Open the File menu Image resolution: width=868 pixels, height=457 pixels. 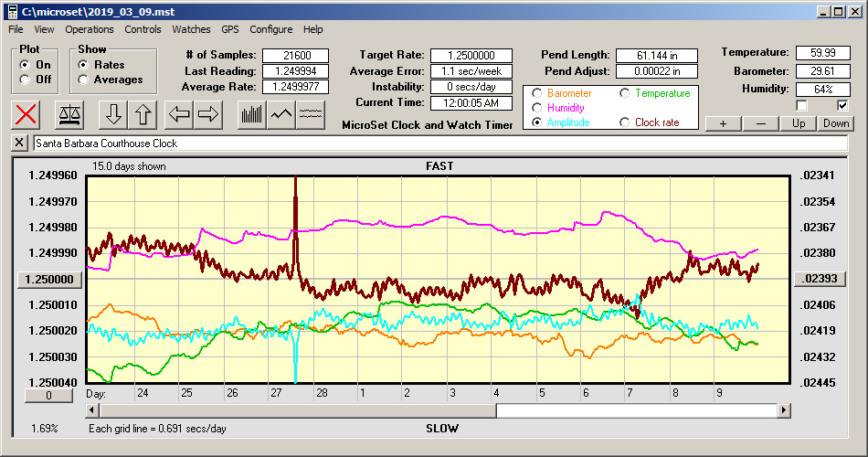pos(16,29)
